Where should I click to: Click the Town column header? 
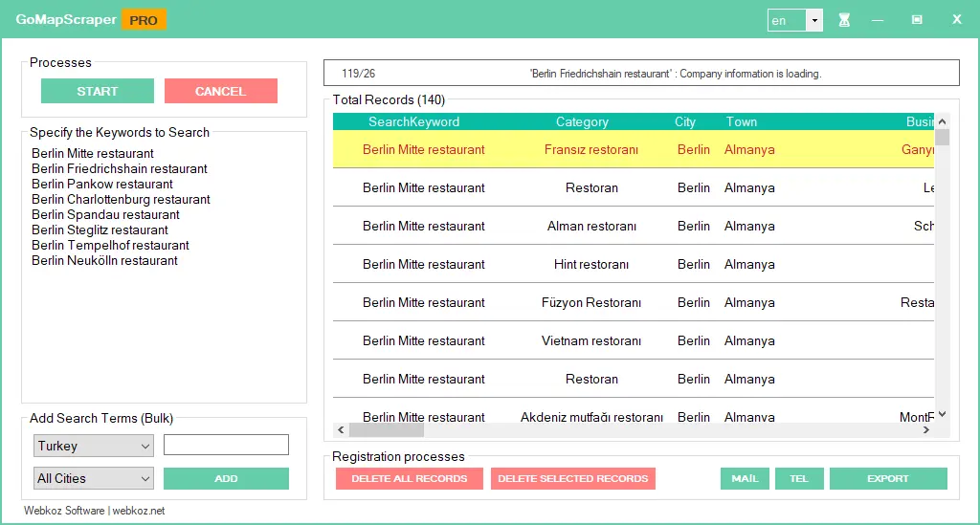(742, 121)
